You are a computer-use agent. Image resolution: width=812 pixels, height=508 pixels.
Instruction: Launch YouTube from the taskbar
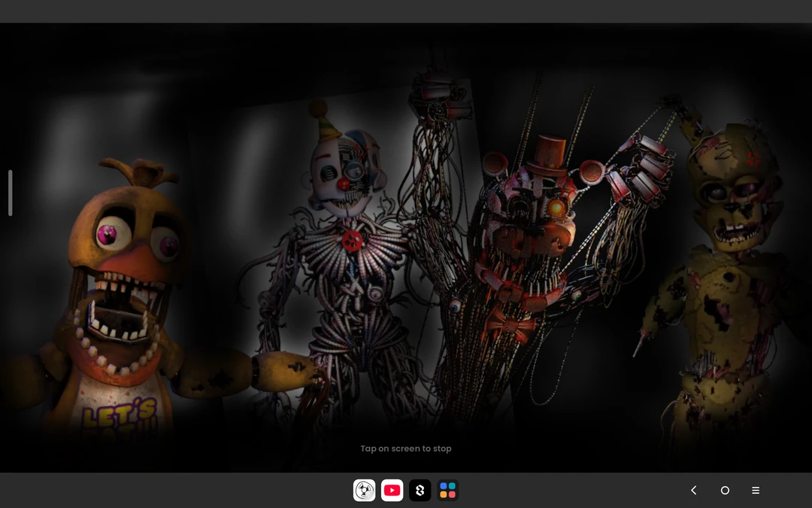click(392, 491)
